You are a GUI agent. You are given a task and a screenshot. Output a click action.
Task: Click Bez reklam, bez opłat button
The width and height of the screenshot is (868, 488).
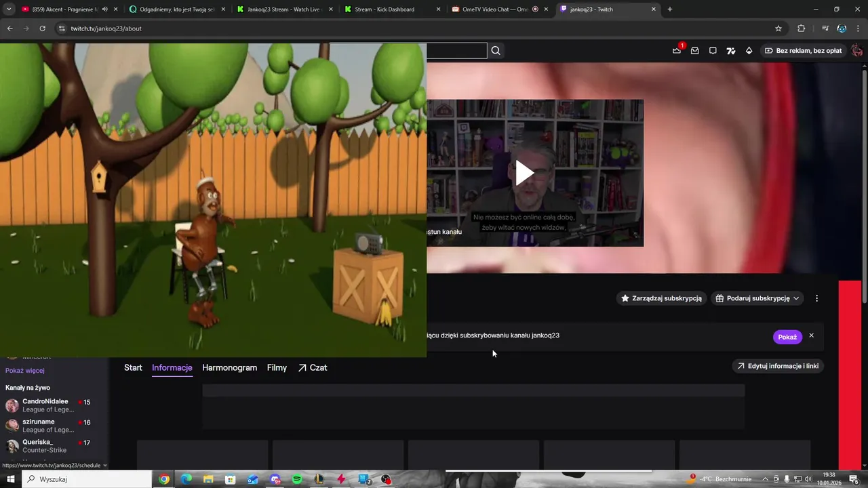click(x=803, y=51)
